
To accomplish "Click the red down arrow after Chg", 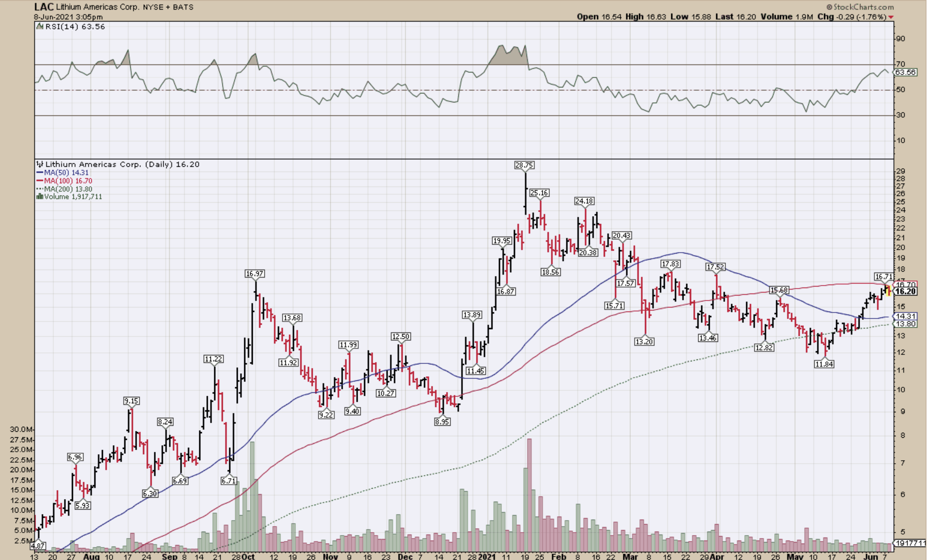I will [x=891, y=17].
